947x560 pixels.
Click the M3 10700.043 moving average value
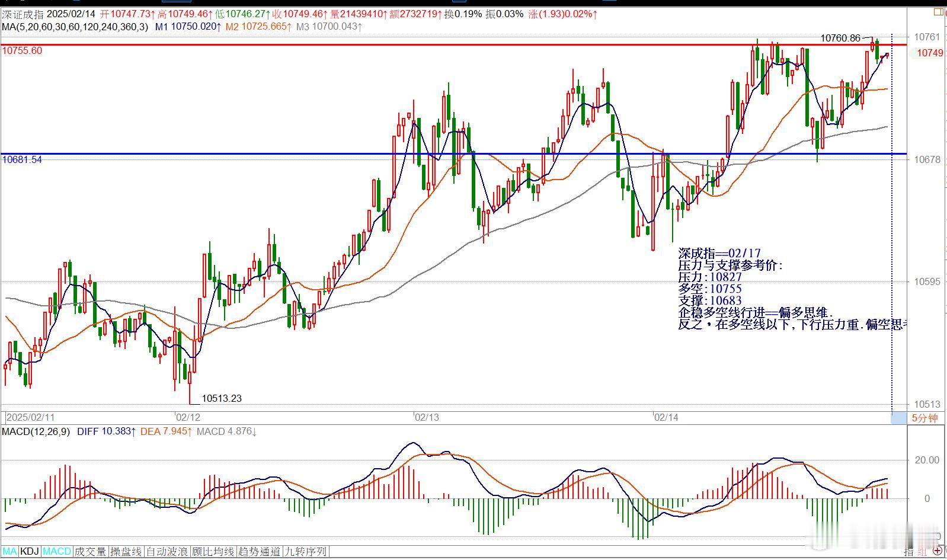(329, 26)
